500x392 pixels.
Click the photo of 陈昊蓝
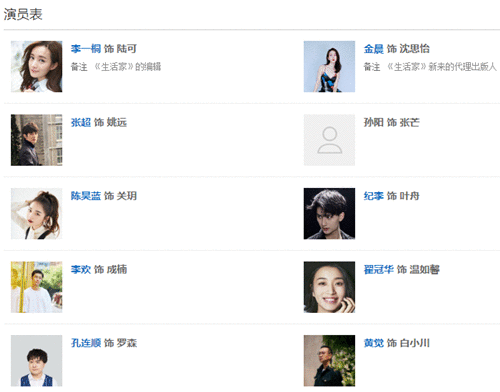(x=36, y=213)
